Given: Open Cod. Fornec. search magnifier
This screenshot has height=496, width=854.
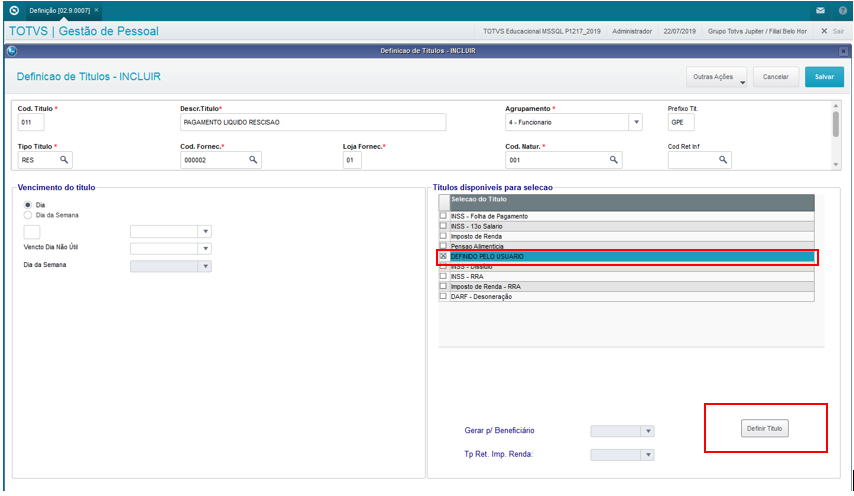Looking at the screenshot, I should [253, 160].
